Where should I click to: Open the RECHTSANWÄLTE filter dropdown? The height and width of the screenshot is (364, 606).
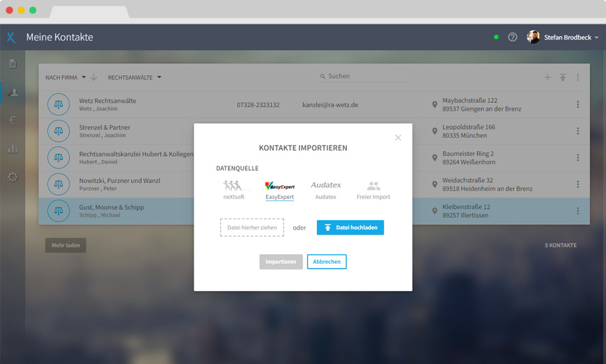tap(134, 77)
